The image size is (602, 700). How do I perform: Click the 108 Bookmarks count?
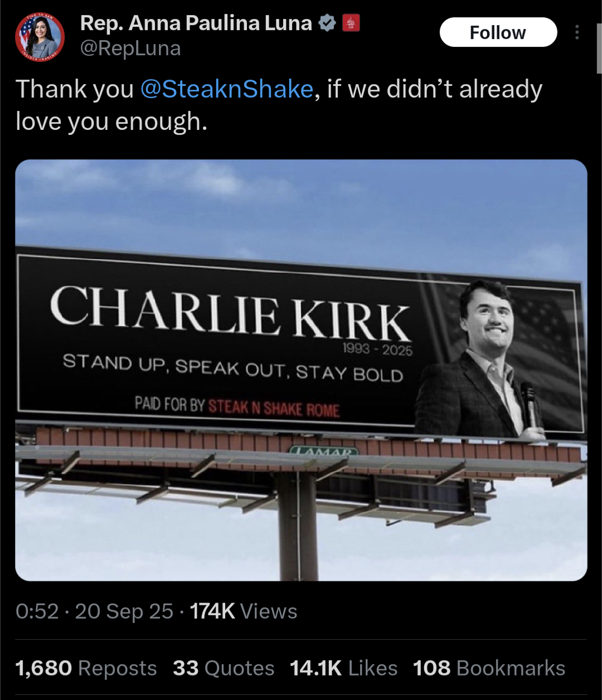coord(489,668)
